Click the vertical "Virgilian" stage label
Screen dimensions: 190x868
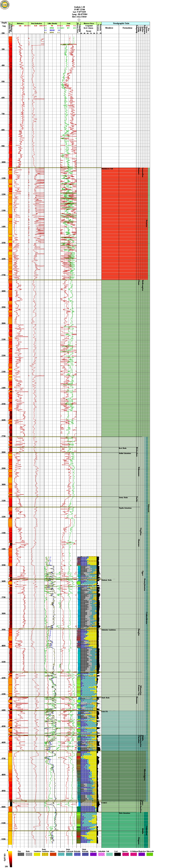(141, 532)
